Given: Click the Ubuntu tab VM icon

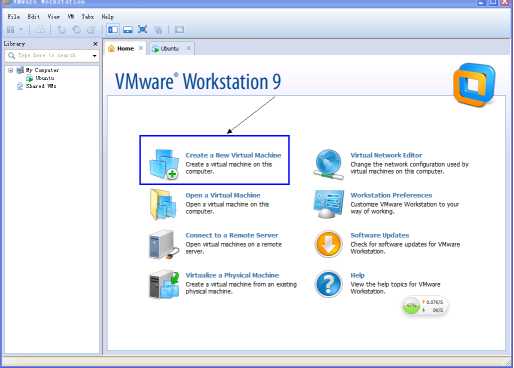Looking at the screenshot, I should tap(155, 49).
